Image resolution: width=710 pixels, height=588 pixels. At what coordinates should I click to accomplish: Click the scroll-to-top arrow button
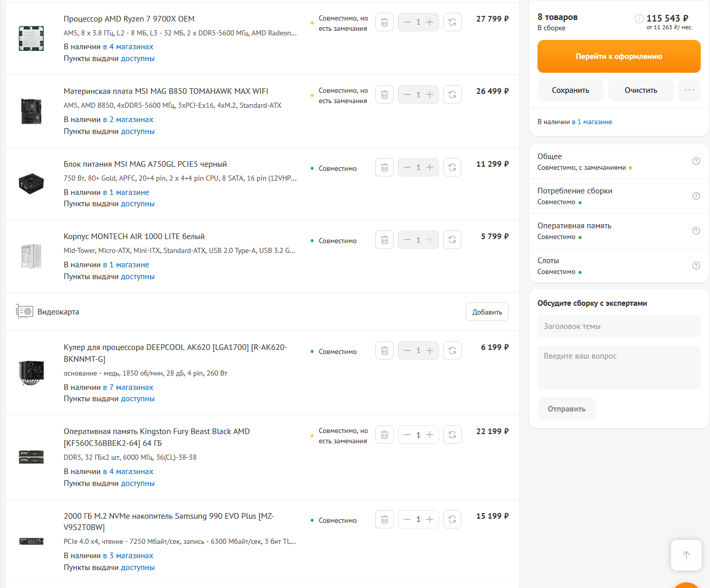(x=686, y=555)
